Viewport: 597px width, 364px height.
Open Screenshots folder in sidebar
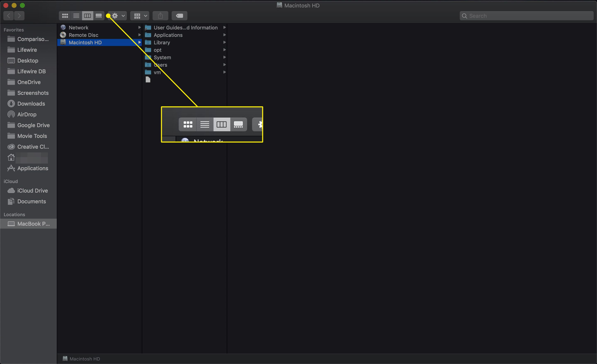(28, 93)
